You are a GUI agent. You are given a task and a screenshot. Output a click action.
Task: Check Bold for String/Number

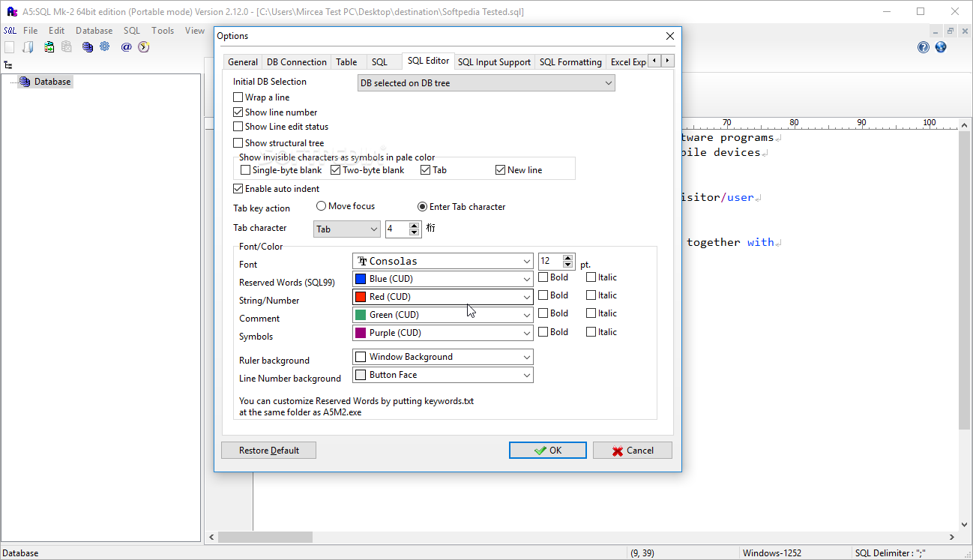[543, 295]
